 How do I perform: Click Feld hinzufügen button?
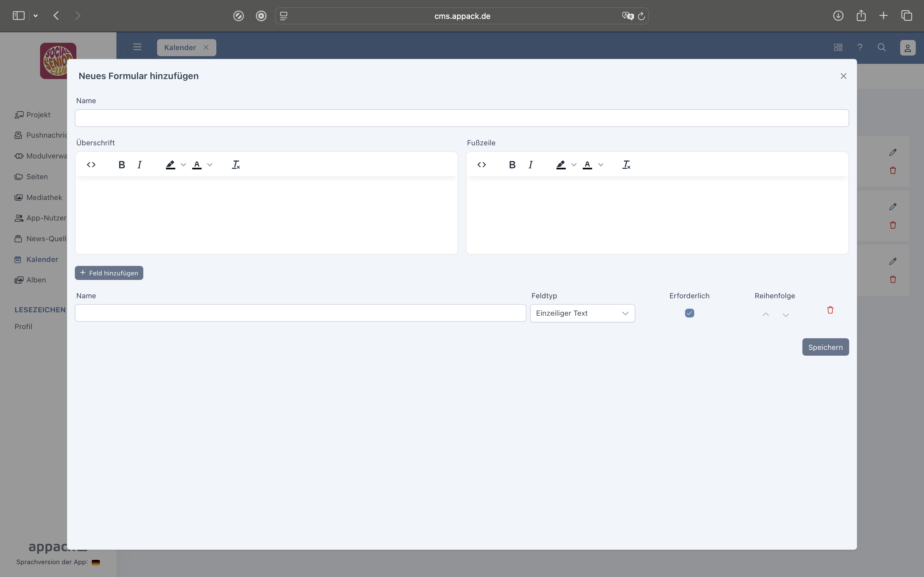(x=109, y=273)
